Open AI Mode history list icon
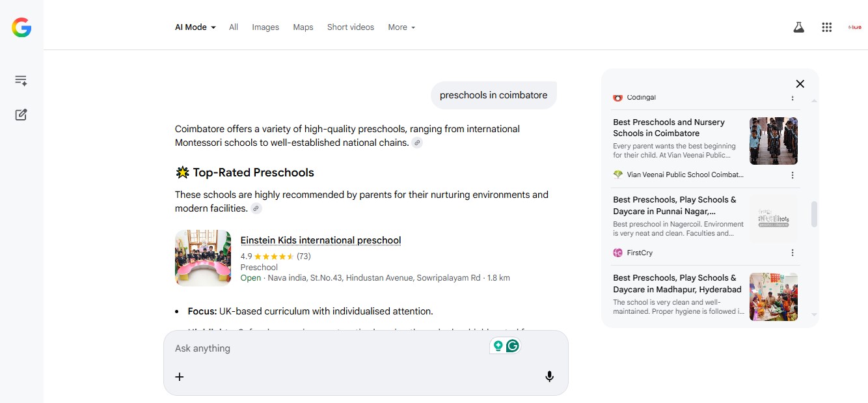The height and width of the screenshot is (403, 868). pos(21,81)
